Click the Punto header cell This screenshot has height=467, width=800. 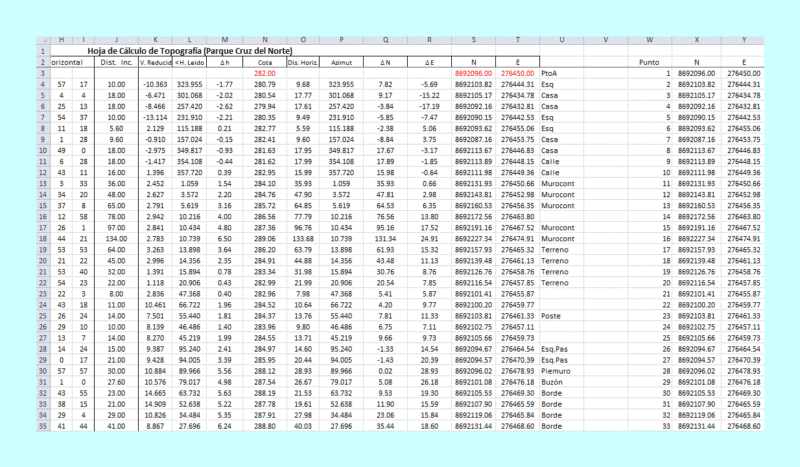649,62
